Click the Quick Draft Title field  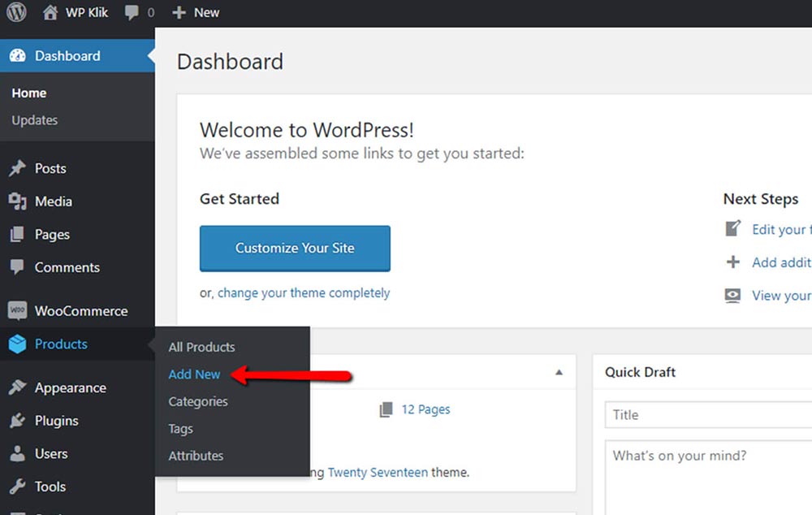click(x=708, y=414)
